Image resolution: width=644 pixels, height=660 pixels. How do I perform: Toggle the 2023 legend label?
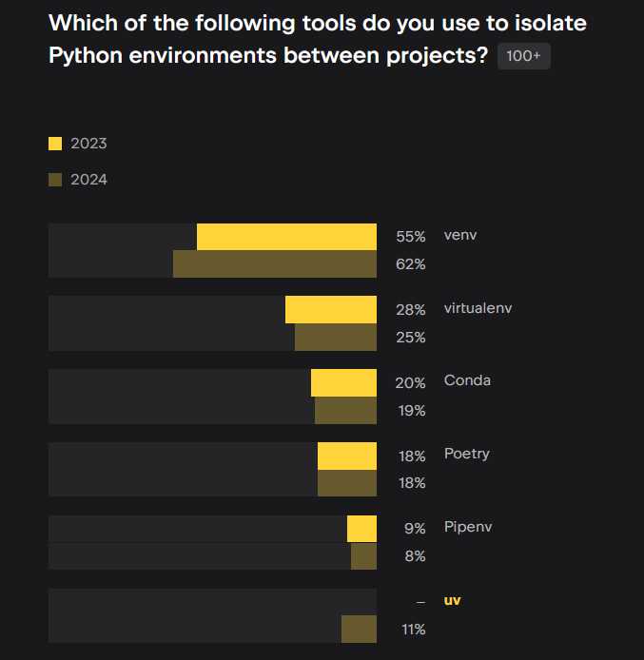pyautogui.click(x=88, y=144)
